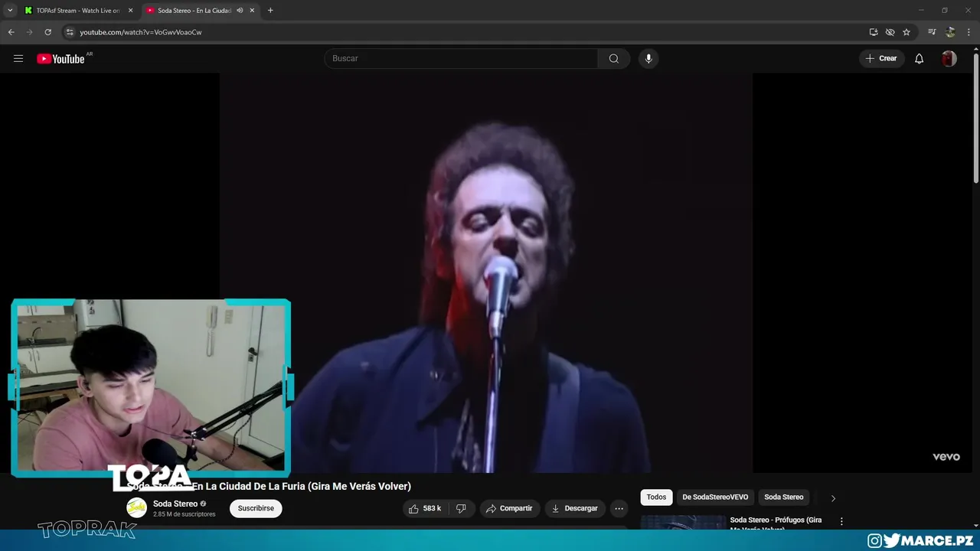The image size is (980, 551).
Task: Open the Soda Stereo channel name link
Action: (x=175, y=504)
